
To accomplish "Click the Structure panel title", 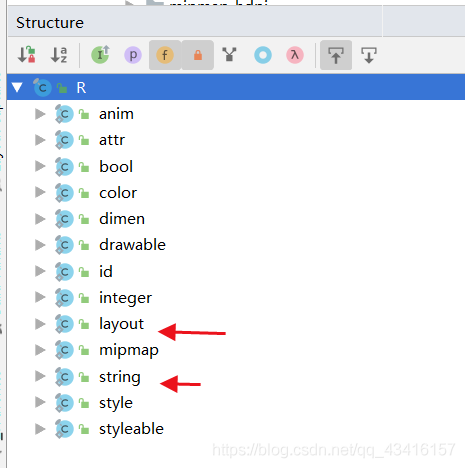I will click(50, 23).
